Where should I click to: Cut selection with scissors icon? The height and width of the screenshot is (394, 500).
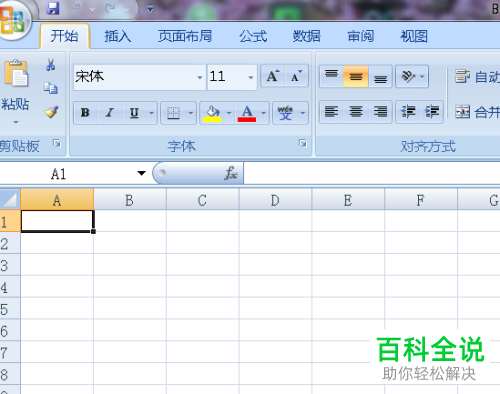(x=51, y=65)
